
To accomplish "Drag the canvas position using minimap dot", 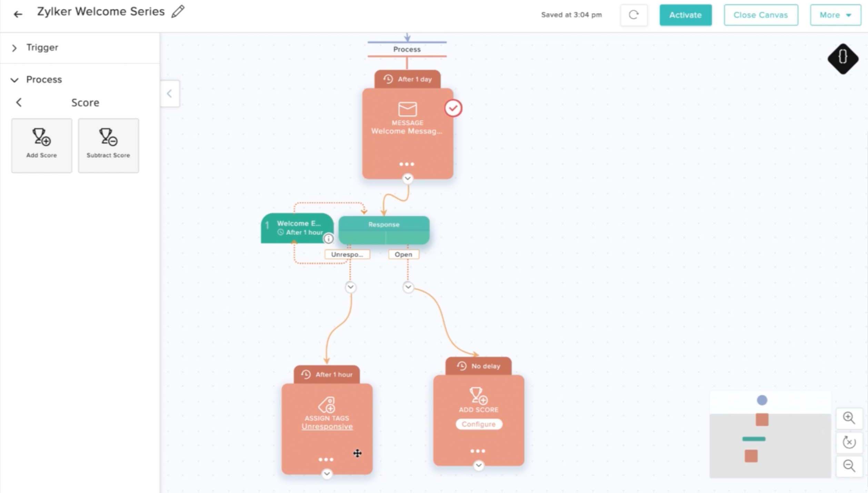I will coord(762,400).
